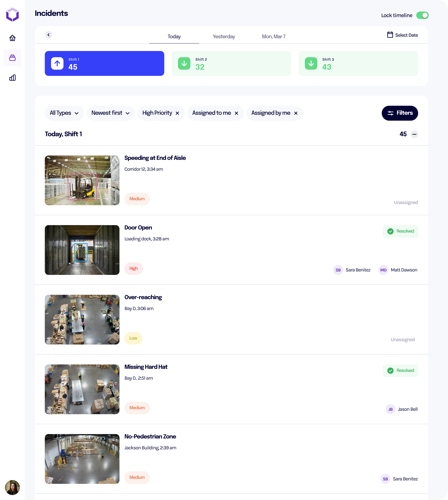Open the home icon in sidebar

pyautogui.click(x=12, y=38)
